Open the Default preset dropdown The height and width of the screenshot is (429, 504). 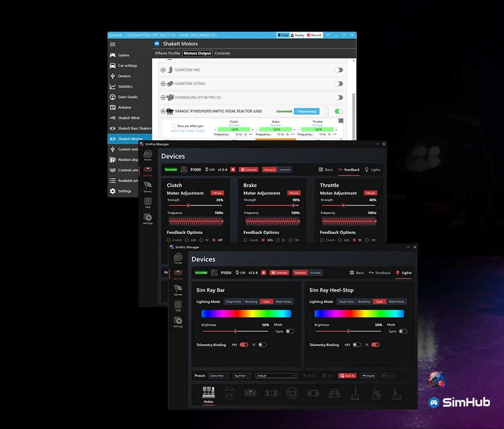276,376
